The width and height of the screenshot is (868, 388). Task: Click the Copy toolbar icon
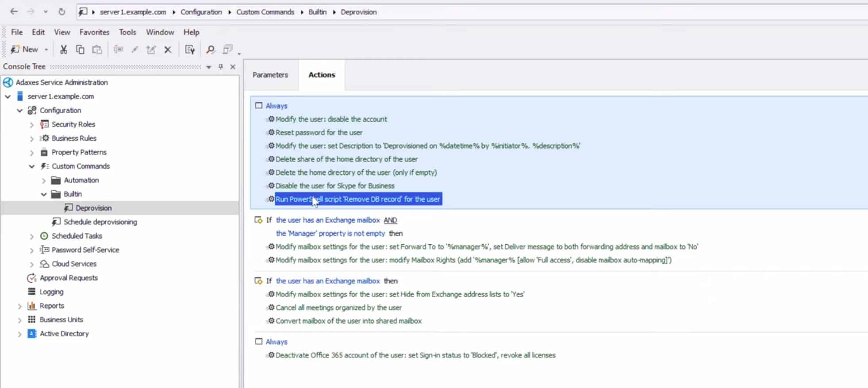pyautogui.click(x=80, y=50)
